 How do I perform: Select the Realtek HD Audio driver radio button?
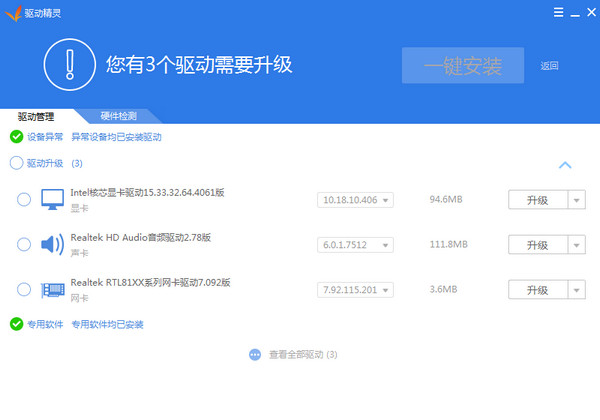(x=24, y=244)
